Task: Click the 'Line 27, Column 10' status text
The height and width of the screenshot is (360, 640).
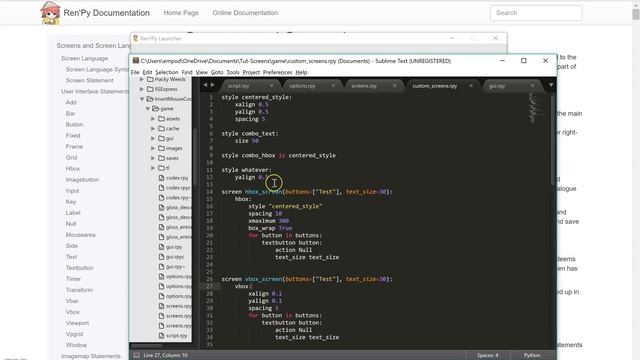Action: point(165,355)
